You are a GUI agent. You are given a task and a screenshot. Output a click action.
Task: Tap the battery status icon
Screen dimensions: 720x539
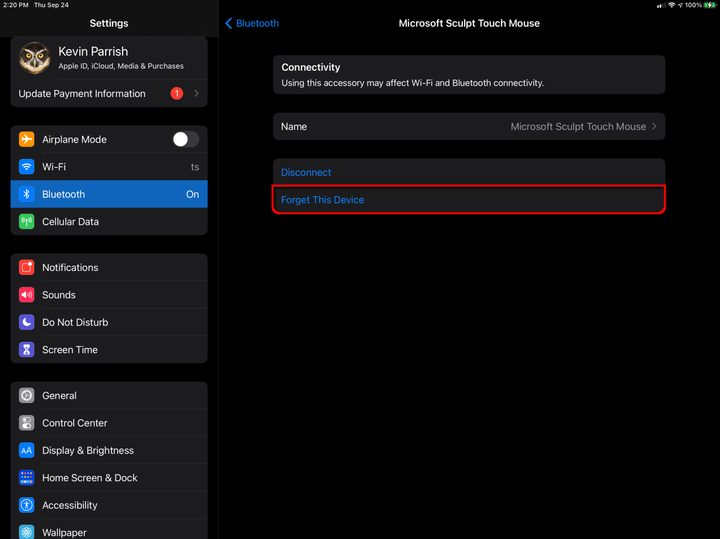coord(710,5)
